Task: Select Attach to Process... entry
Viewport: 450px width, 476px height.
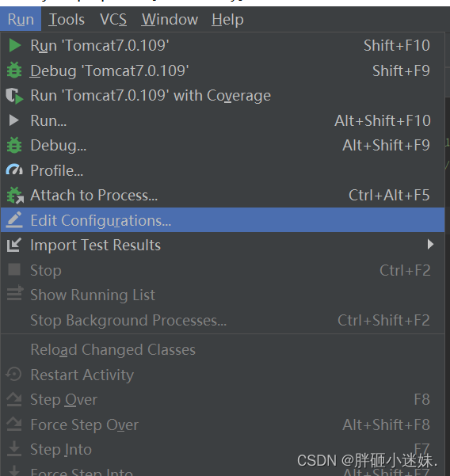Action: [x=223, y=195]
